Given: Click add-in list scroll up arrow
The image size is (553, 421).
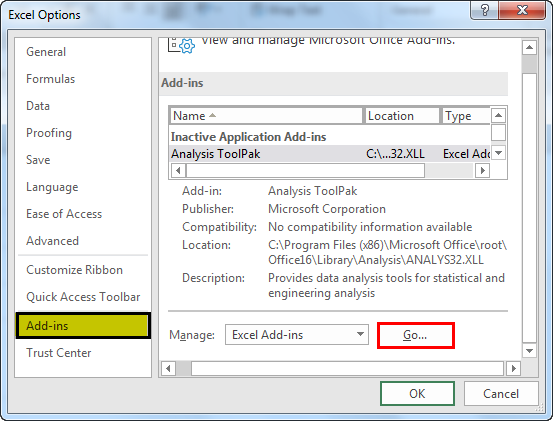Looking at the screenshot, I should coord(498,115).
